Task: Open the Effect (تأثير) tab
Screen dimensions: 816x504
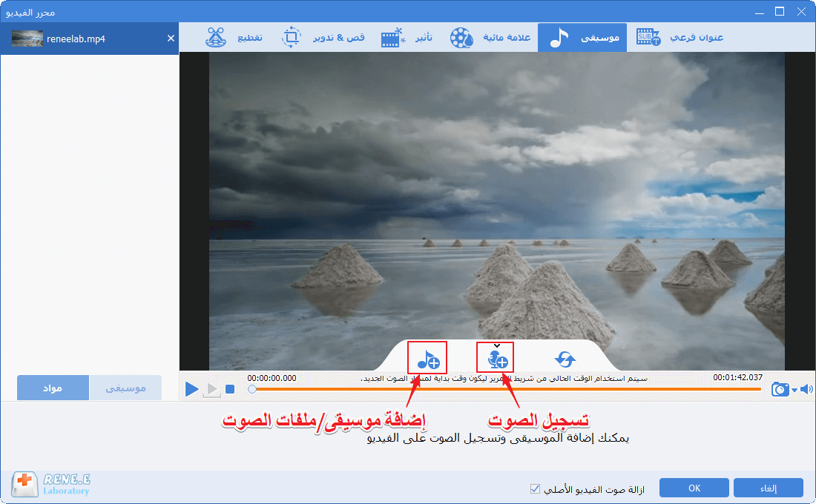Action: coord(407,38)
